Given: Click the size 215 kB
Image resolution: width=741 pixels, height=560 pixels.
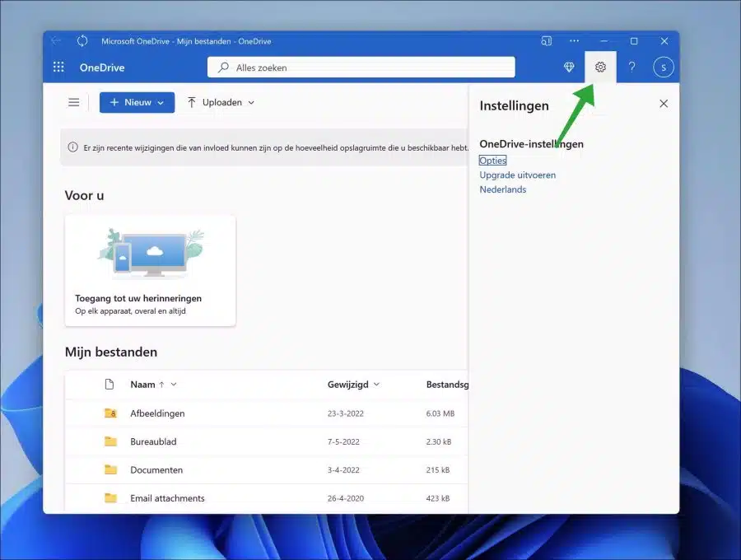Looking at the screenshot, I should tap(438, 470).
